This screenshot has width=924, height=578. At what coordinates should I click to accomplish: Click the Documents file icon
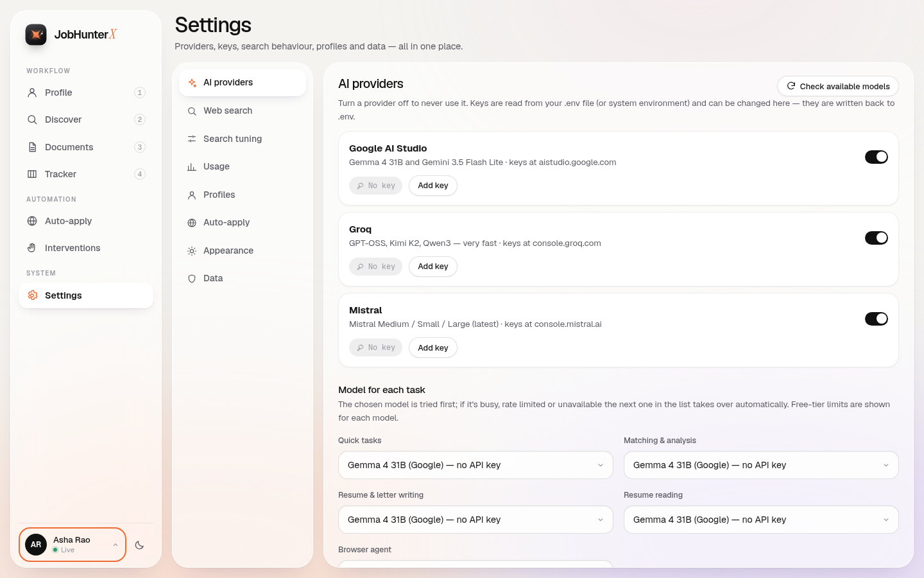[32, 147]
